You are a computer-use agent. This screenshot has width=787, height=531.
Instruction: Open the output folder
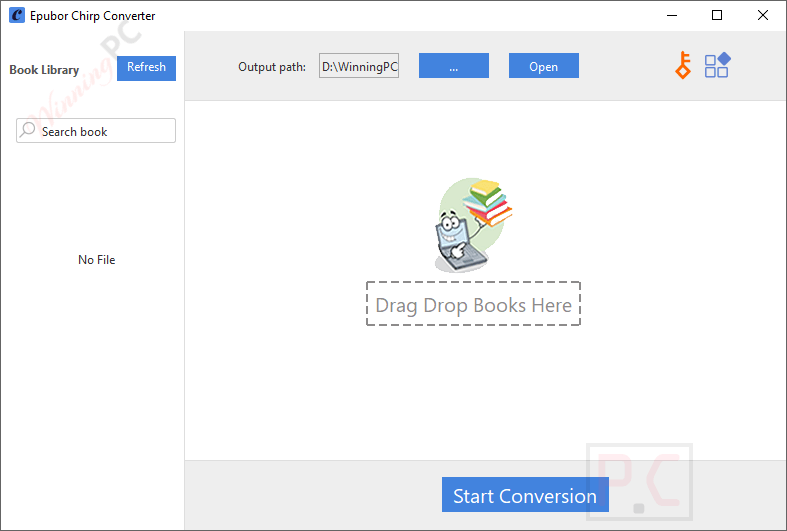click(544, 66)
